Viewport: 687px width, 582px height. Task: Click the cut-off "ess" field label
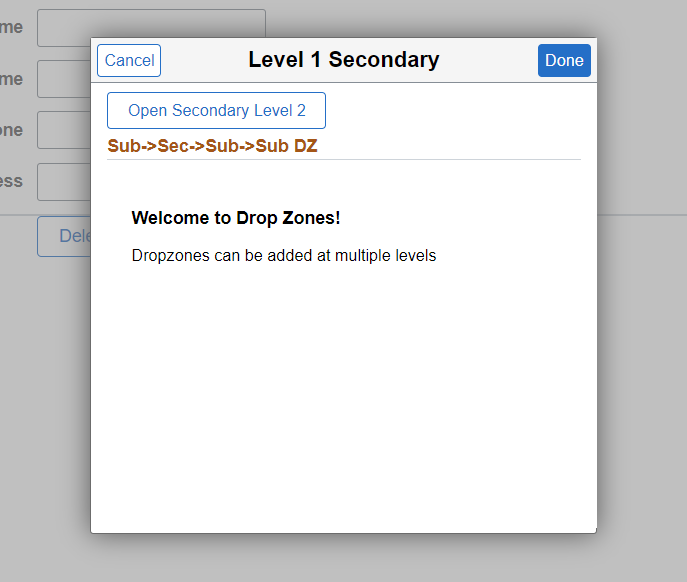pos(11,182)
